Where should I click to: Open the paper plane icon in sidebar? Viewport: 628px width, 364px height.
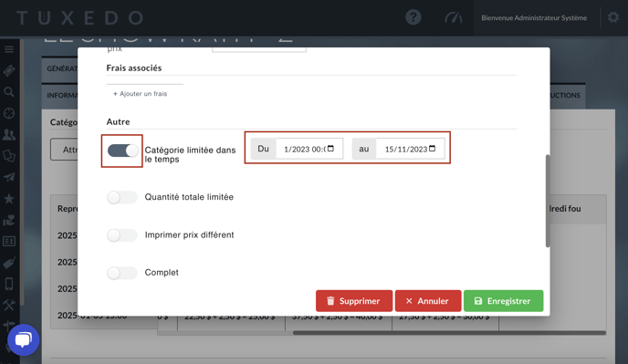coord(9,177)
